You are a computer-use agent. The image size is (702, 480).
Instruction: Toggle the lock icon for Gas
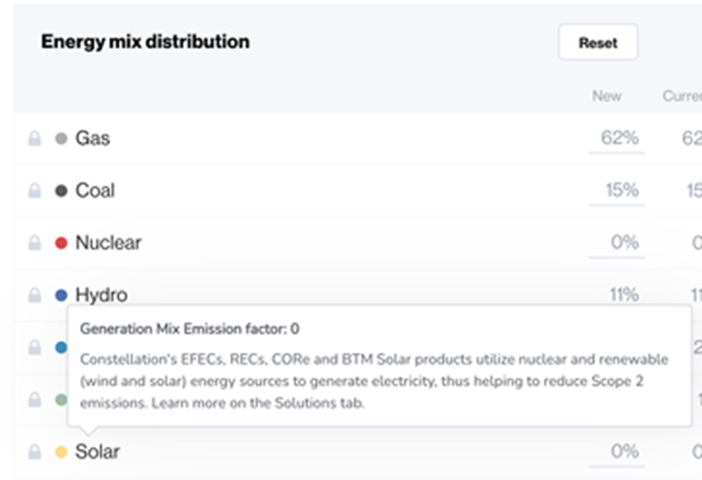coord(35,138)
